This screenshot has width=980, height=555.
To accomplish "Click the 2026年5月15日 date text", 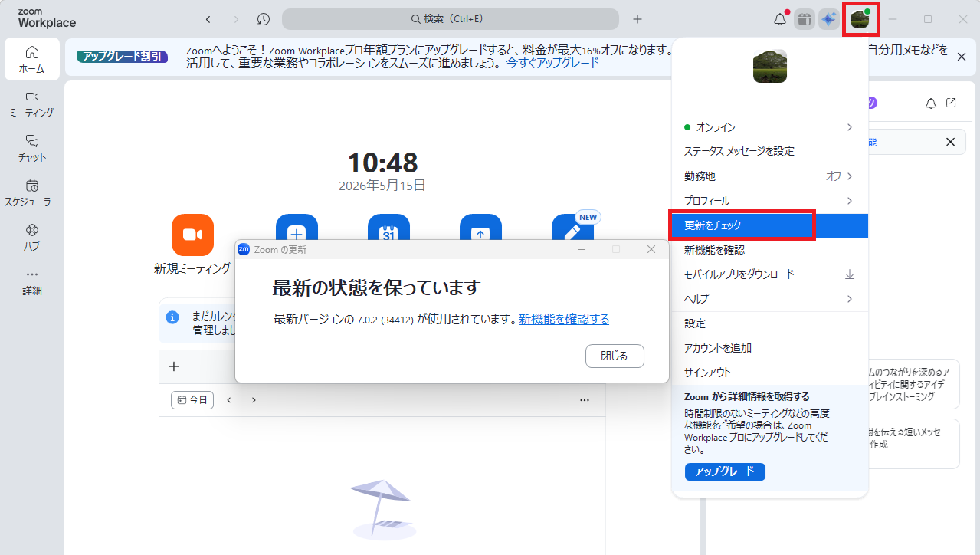I will (x=382, y=186).
